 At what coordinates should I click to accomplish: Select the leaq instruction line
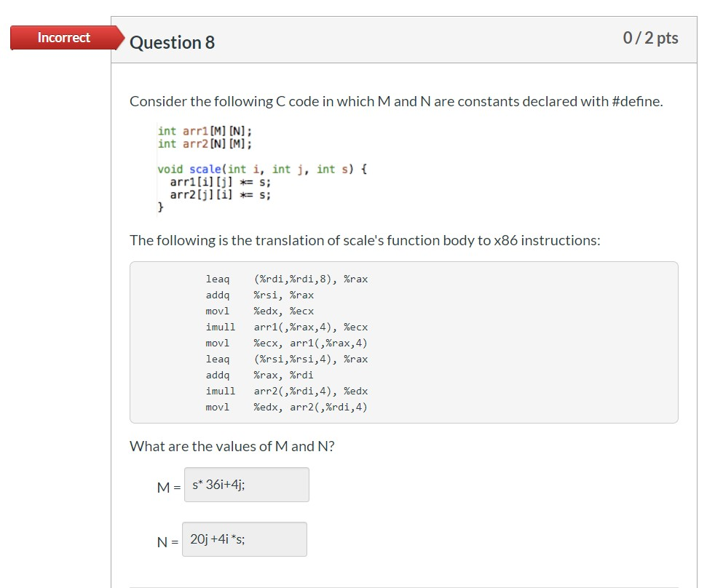[287, 279]
